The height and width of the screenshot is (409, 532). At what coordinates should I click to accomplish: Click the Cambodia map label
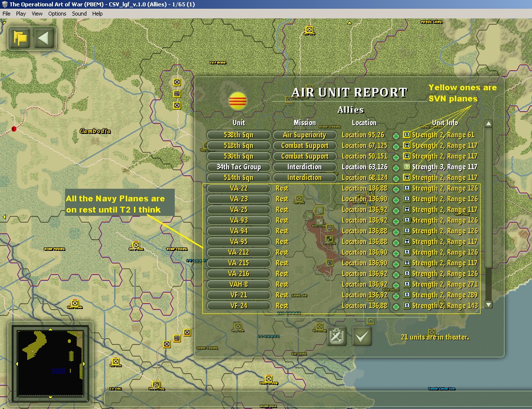click(x=95, y=131)
